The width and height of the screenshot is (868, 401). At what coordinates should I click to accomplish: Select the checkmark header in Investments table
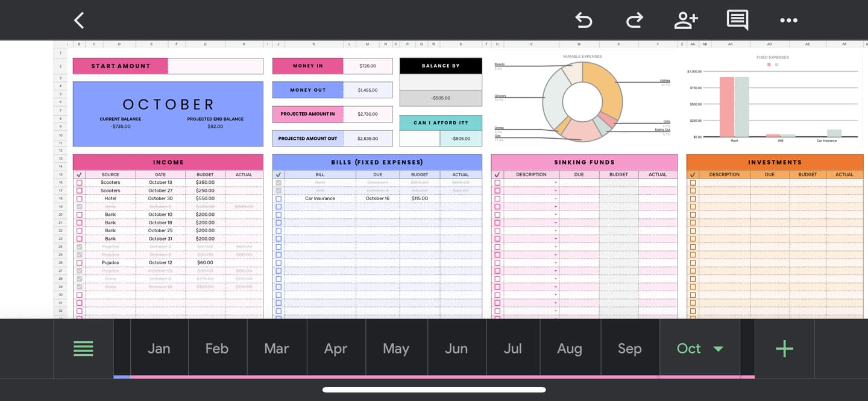pos(693,174)
